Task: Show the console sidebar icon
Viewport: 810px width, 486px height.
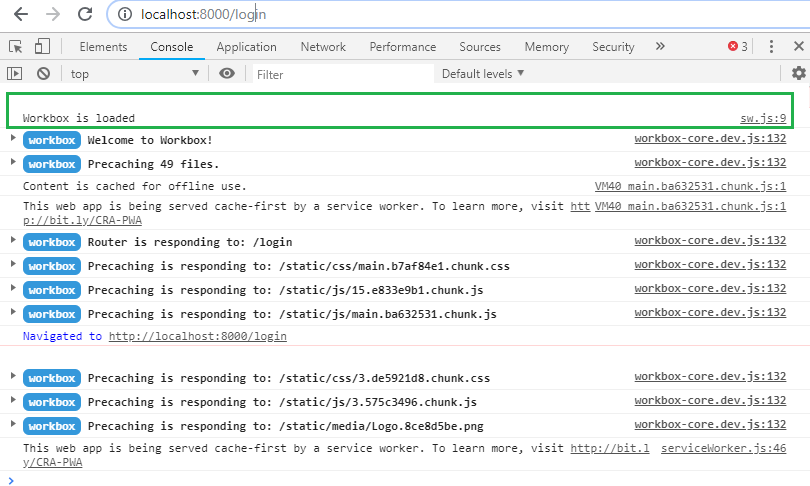Action: coord(14,74)
